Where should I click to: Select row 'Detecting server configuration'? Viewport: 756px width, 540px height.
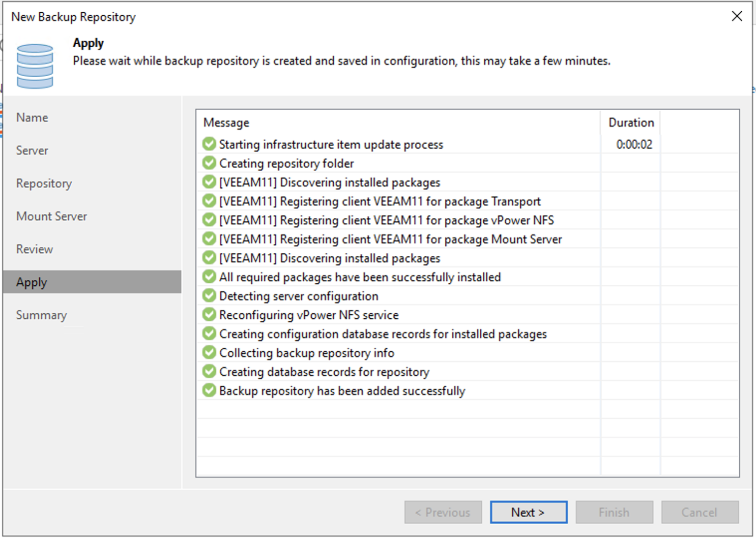[467, 296]
